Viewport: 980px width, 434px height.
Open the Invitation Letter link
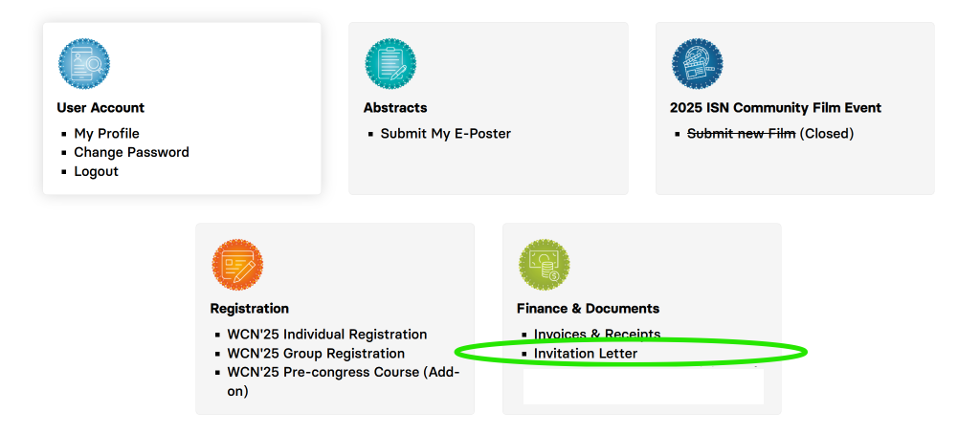585,354
